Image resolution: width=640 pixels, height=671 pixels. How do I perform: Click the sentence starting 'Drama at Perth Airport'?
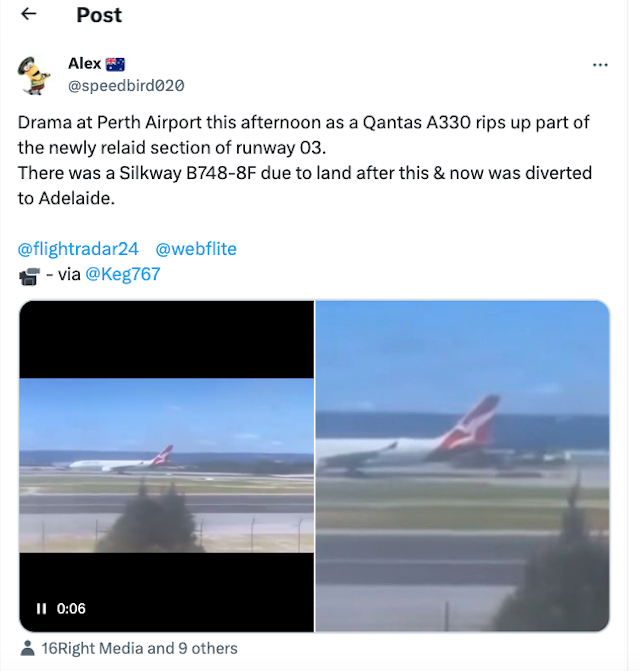303,135
